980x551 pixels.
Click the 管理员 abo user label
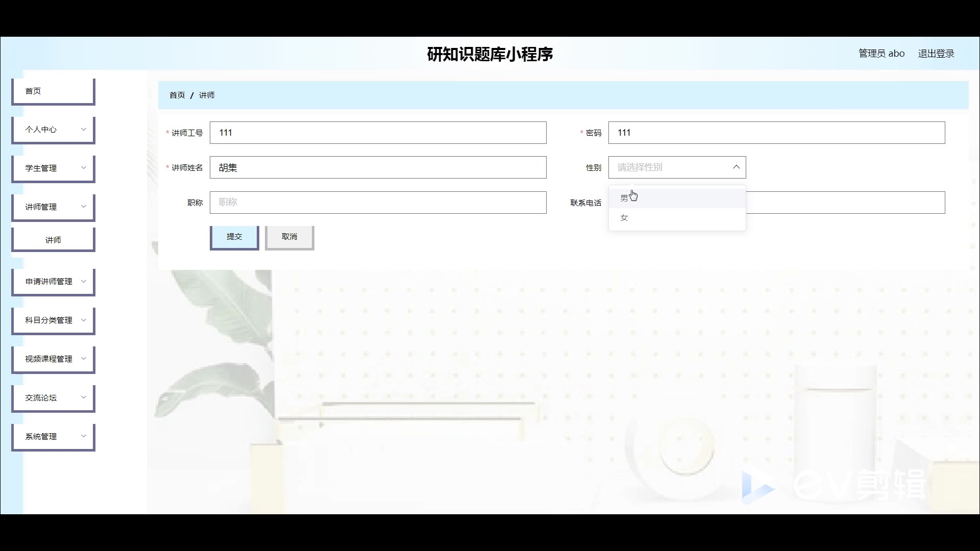(881, 54)
